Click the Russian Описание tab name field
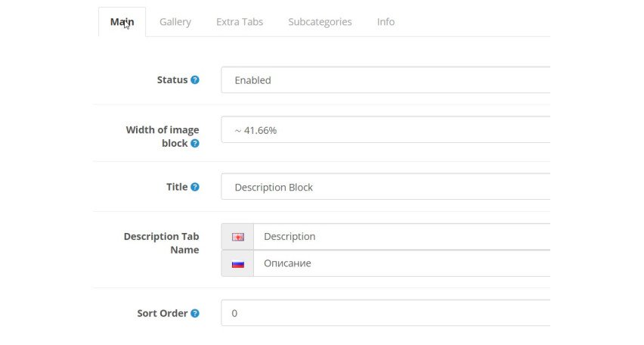Viewport: 644px width, 345px height. (402, 263)
